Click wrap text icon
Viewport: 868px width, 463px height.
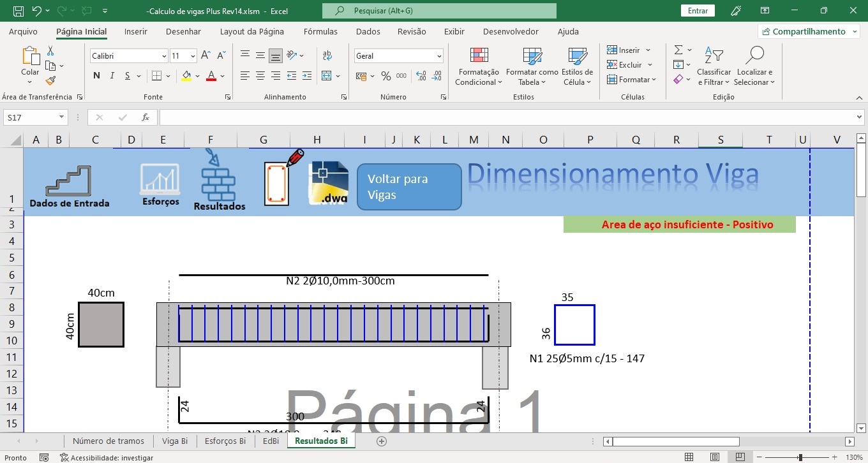click(327, 55)
